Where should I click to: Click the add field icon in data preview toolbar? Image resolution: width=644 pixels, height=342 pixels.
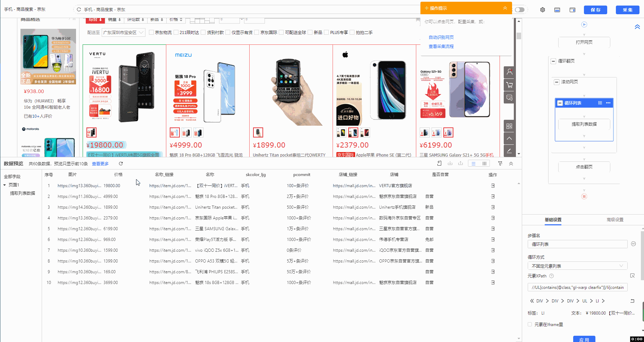(x=440, y=163)
